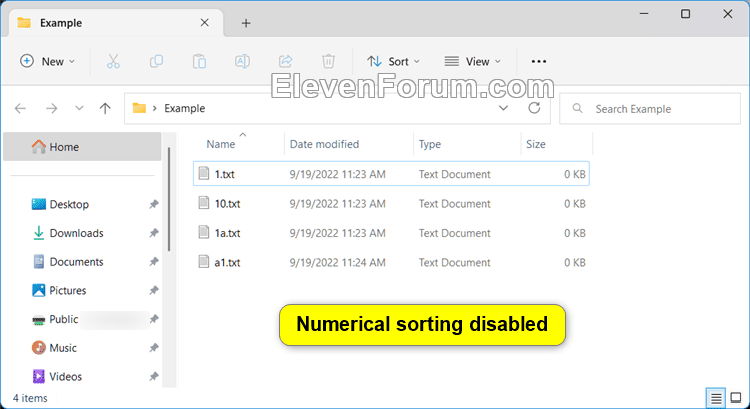Select file name 10.txt

click(x=227, y=204)
